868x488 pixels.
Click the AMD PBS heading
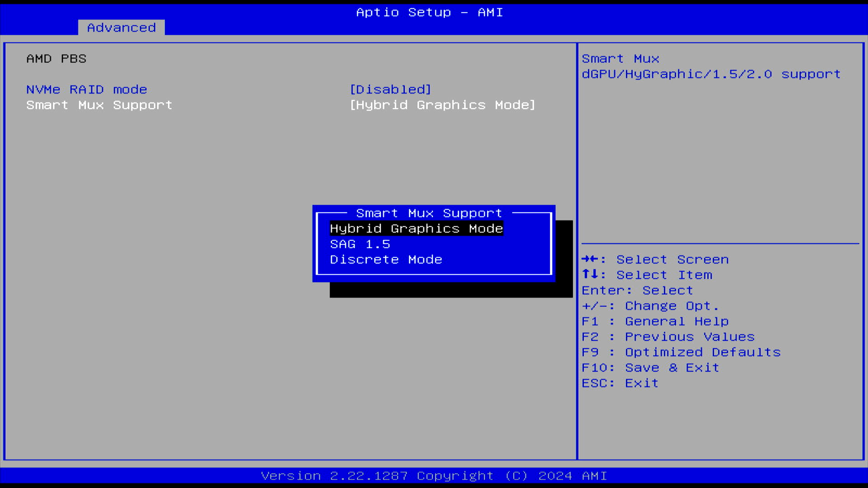pyautogui.click(x=56, y=59)
